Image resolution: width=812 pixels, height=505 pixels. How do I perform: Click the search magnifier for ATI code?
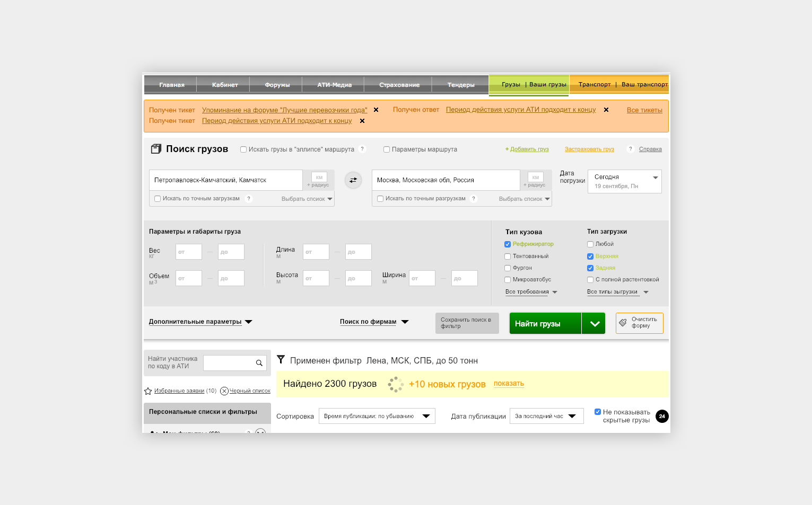[259, 363]
